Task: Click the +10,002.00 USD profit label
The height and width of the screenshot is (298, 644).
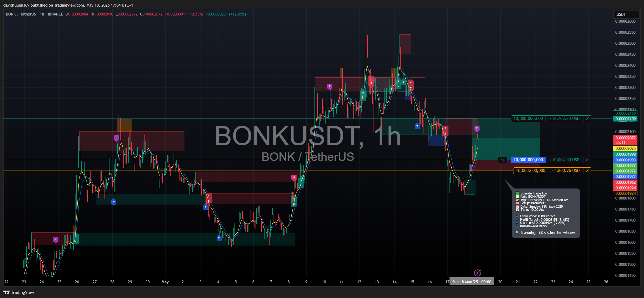Action: 564,160
